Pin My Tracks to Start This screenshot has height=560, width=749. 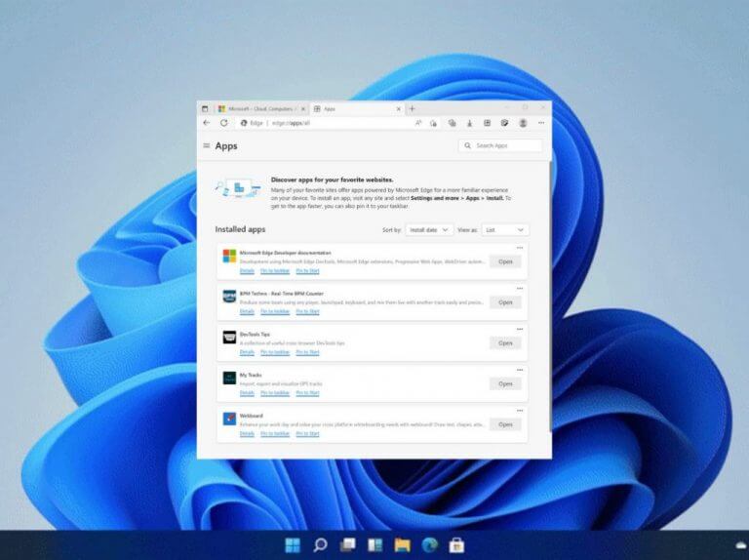coord(307,393)
